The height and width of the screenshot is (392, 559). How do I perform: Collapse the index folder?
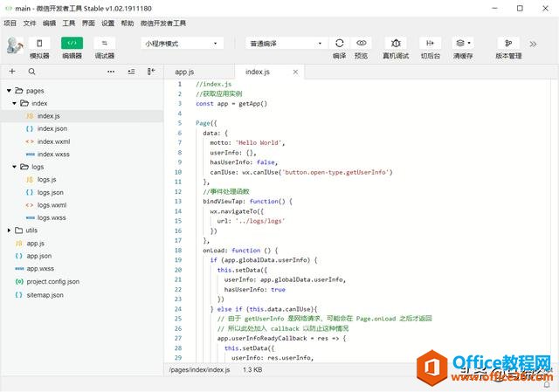14,103
